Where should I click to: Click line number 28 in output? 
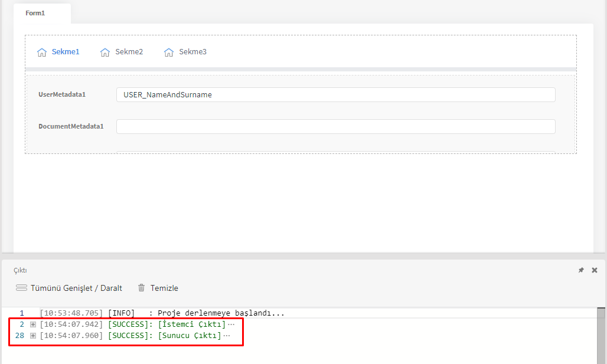click(x=19, y=336)
